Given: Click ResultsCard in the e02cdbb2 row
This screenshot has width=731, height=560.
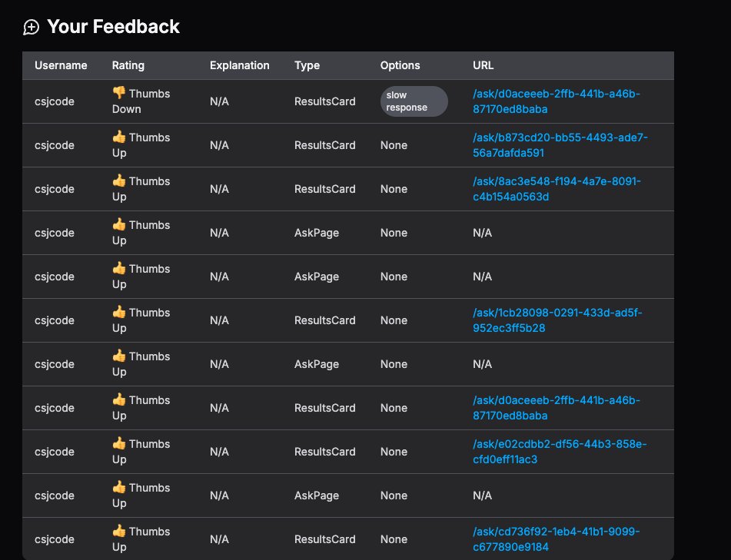Looking at the screenshot, I should (324, 452).
